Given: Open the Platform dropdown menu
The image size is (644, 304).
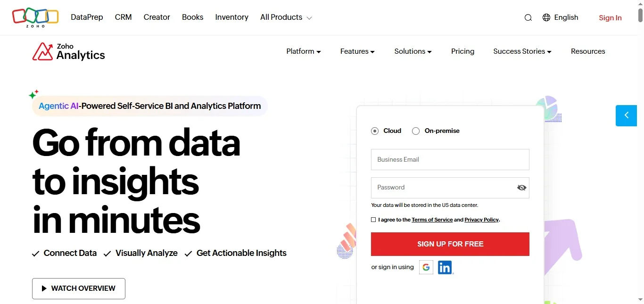Looking at the screenshot, I should click(304, 51).
